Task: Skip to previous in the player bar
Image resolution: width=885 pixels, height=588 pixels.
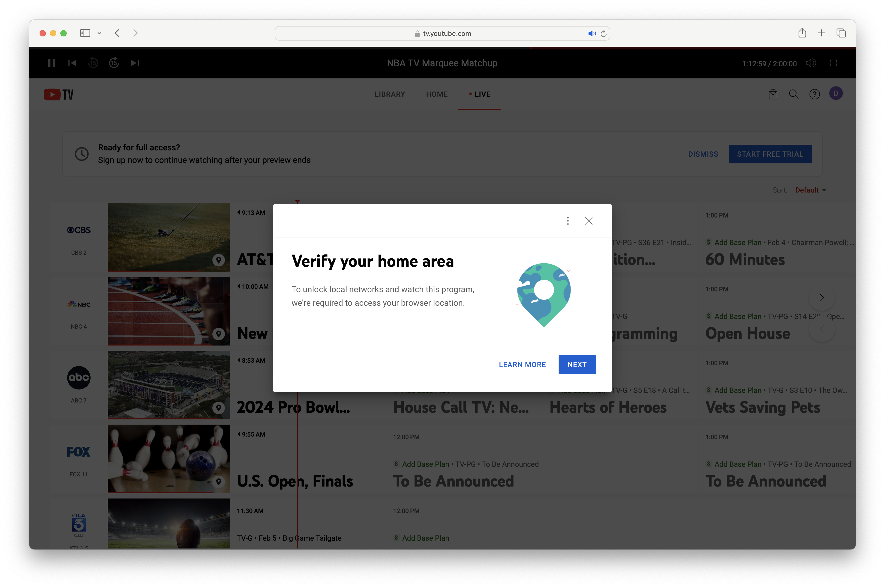Action: pyautogui.click(x=72, y=63)
